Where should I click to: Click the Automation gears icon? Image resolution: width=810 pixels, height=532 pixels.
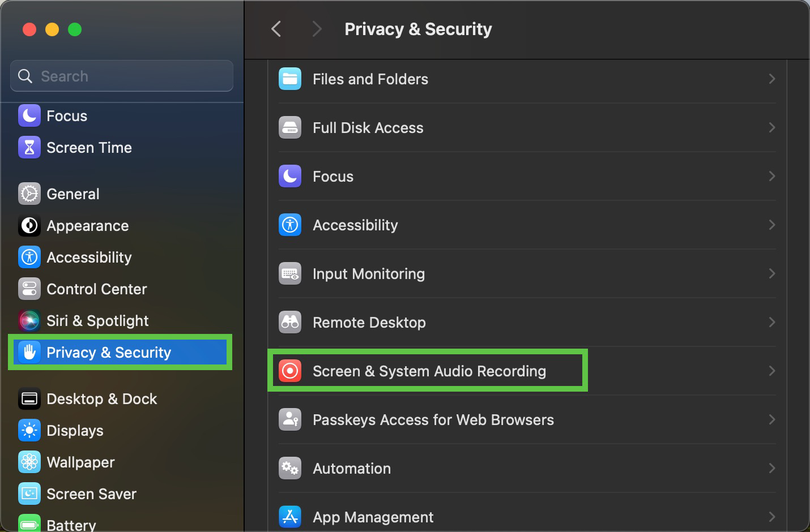(290, 469)
